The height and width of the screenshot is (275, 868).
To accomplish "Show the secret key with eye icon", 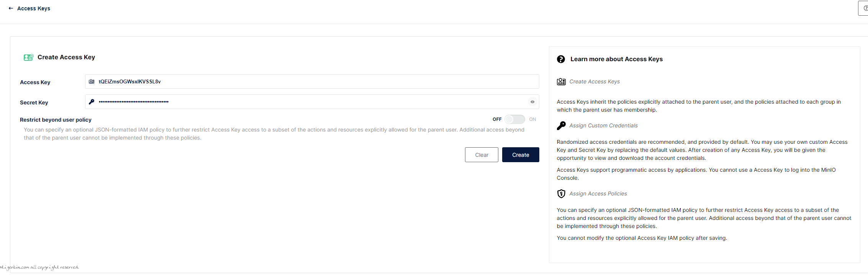I will click(x=532, y=102).
